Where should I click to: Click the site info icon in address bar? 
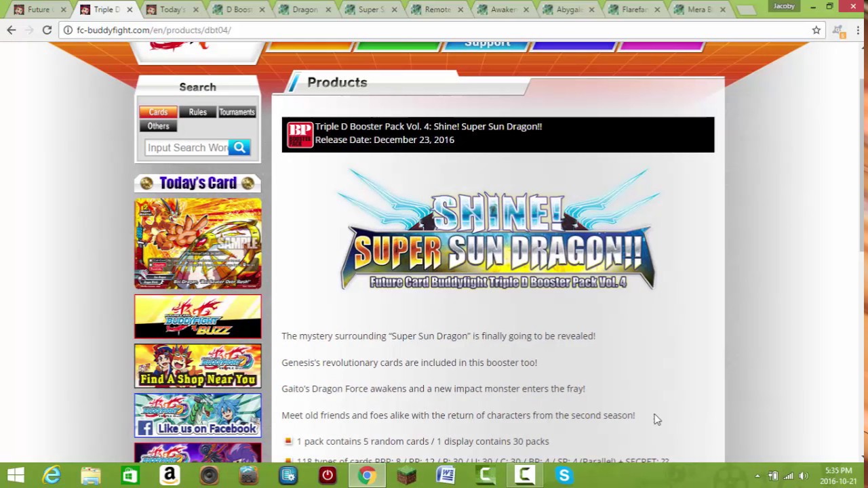[x=68, y=30]
